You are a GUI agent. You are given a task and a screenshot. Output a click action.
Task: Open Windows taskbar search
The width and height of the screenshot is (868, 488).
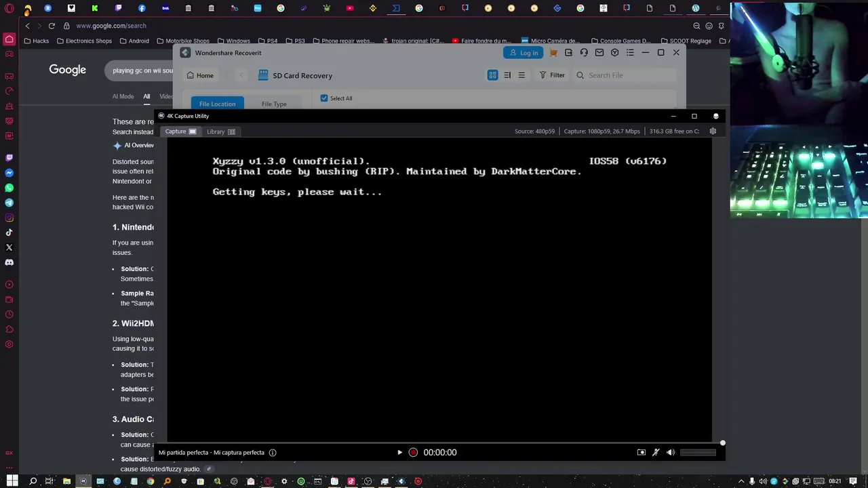click(x=33, y=481)
